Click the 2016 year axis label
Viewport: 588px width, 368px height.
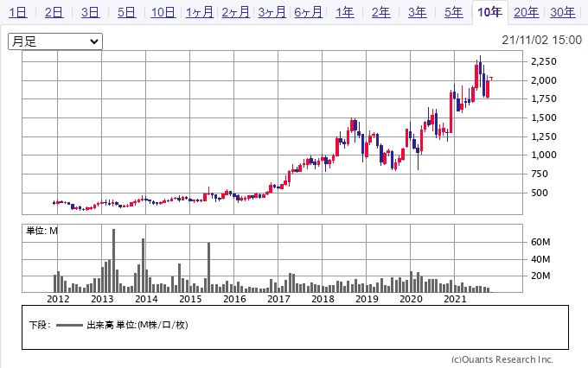click(x=234, y=299)
